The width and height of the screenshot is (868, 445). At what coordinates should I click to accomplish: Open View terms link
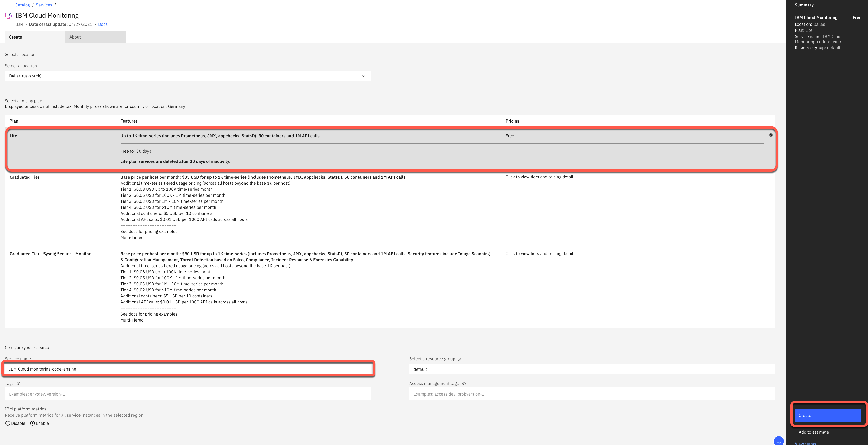[805, 443]
